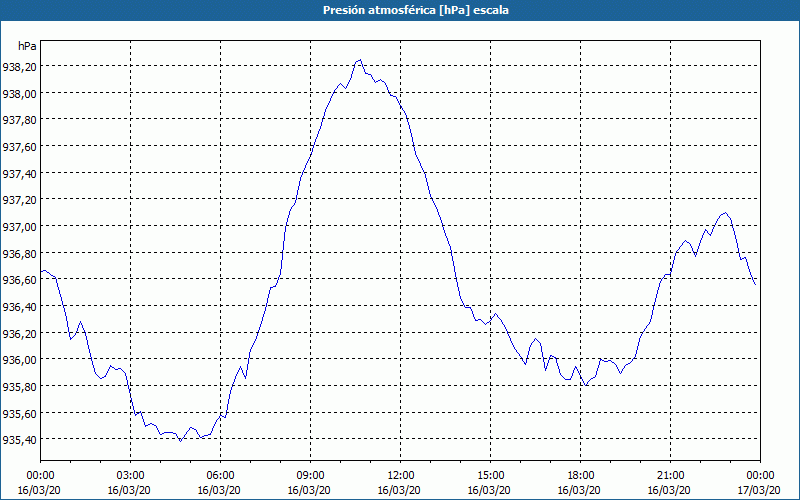Image resolution: width=800 pixels, height=500 pixels.
Task: Pick the 935,40 axis value
Action: (19, 440)
